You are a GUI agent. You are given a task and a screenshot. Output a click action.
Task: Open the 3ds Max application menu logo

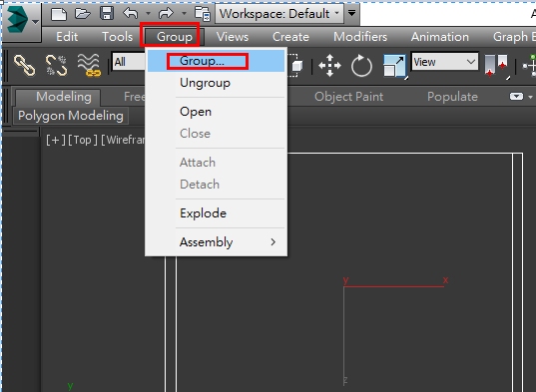coord(17,20)
